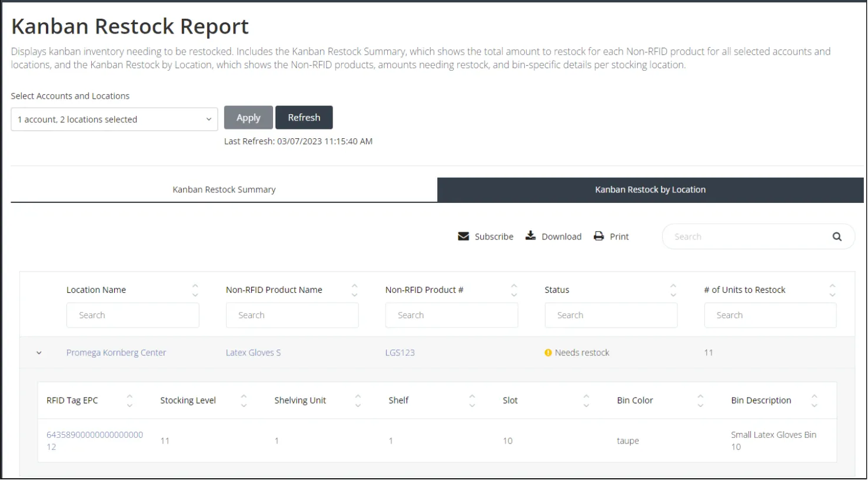
Task: Click the Refresh button
Action: [x=304, y=118]
